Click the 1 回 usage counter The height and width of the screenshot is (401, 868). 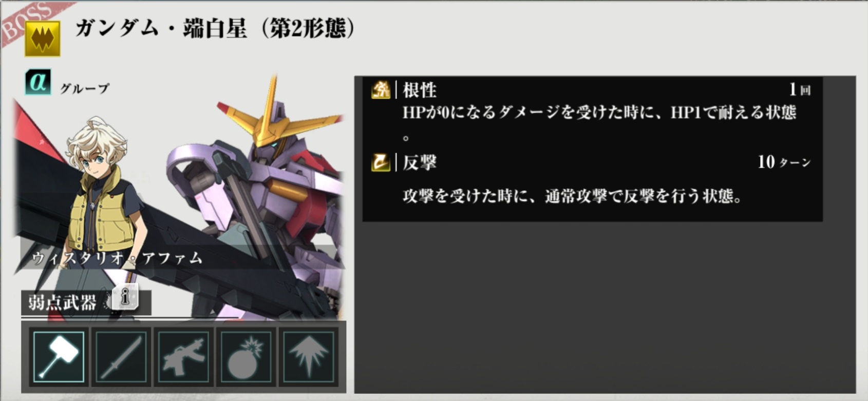point(800,90)
